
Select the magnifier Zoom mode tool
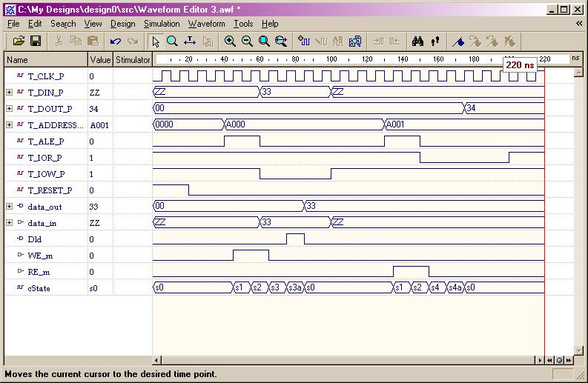(x=172, y=41)
